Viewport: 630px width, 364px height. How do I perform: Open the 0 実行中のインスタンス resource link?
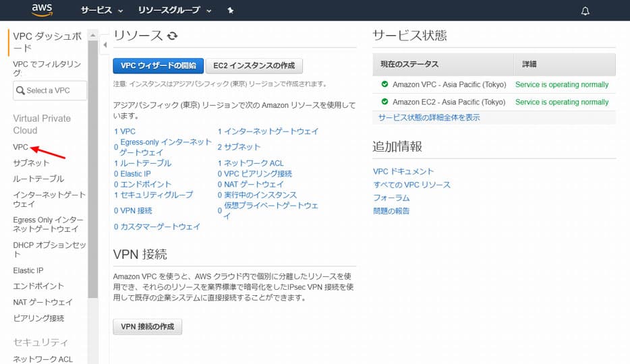pos(257,195)
